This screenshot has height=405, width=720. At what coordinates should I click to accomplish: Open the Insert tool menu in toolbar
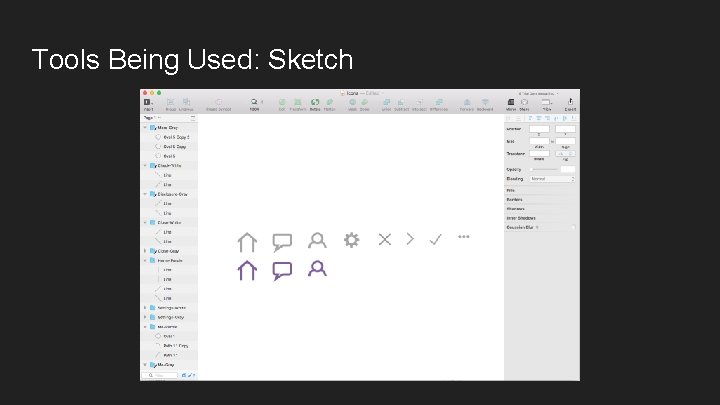[x=148, y=102]
